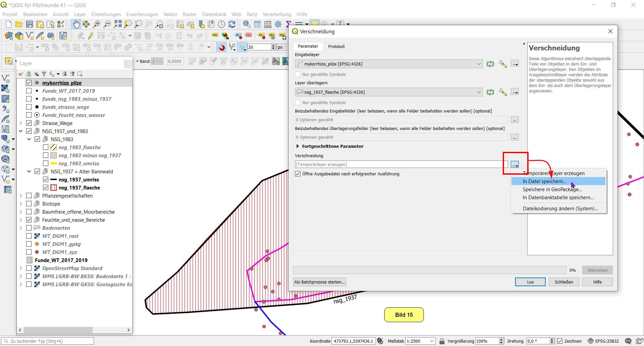Choose 'In Datei speichern...' from menu

(x=544, y=181)
